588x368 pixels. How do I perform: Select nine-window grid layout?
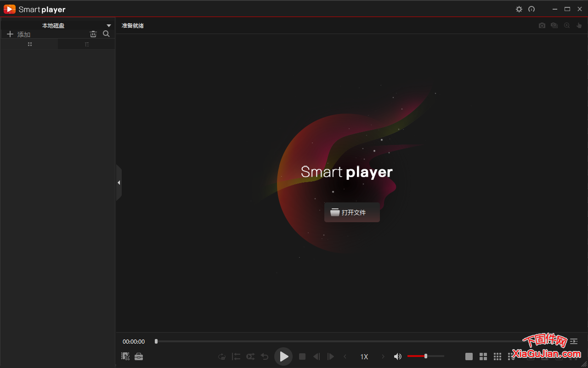[x=498, y=356]
